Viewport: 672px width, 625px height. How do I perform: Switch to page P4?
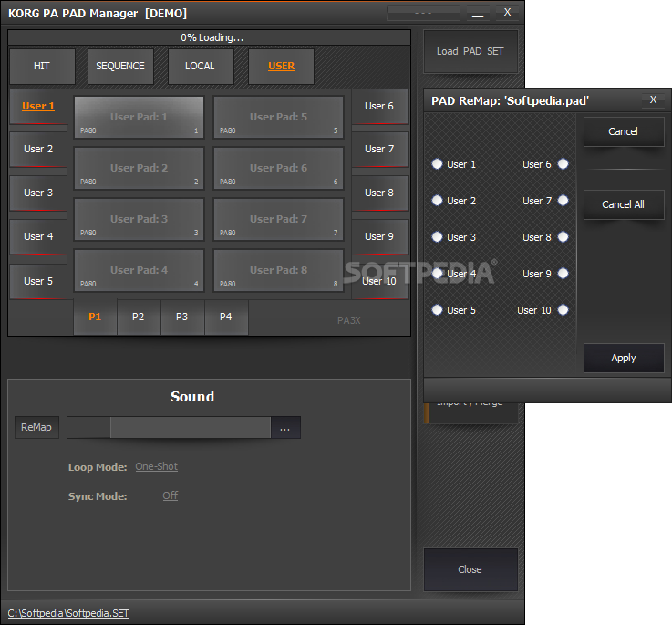[226, 317]
